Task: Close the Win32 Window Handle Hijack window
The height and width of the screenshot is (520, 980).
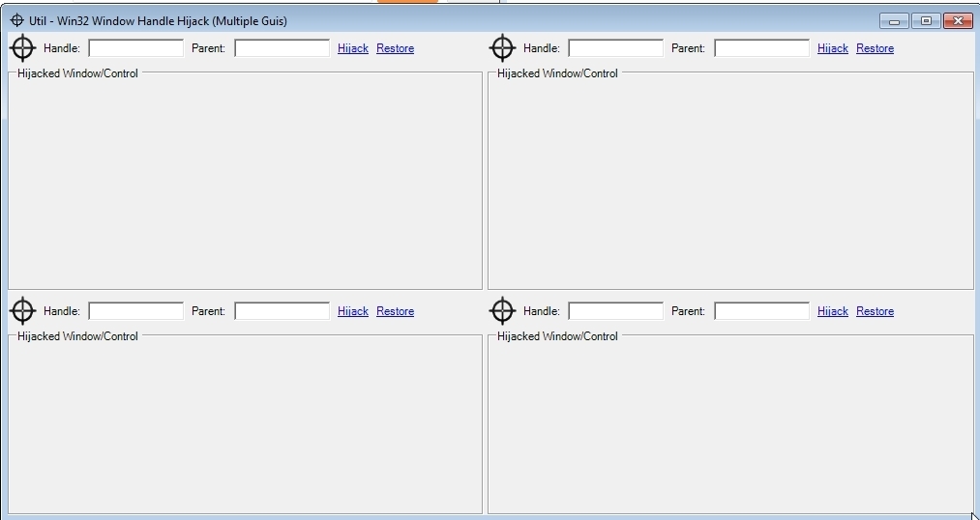Action: 957,20
